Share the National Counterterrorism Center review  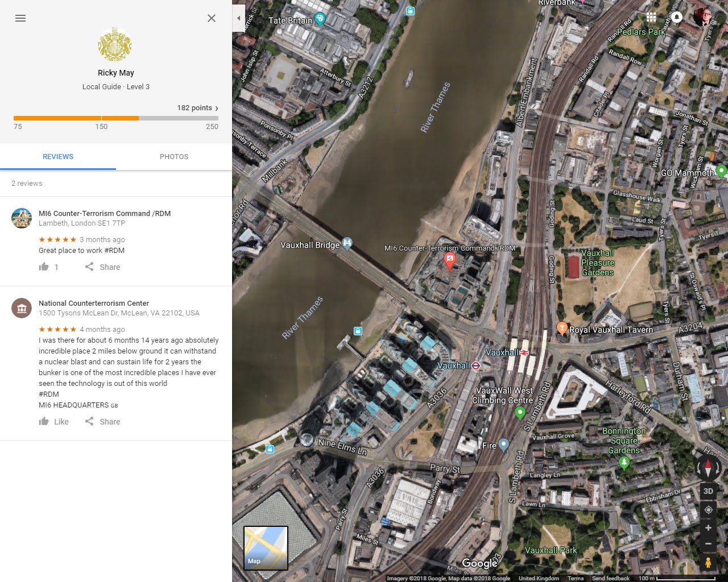103,422
